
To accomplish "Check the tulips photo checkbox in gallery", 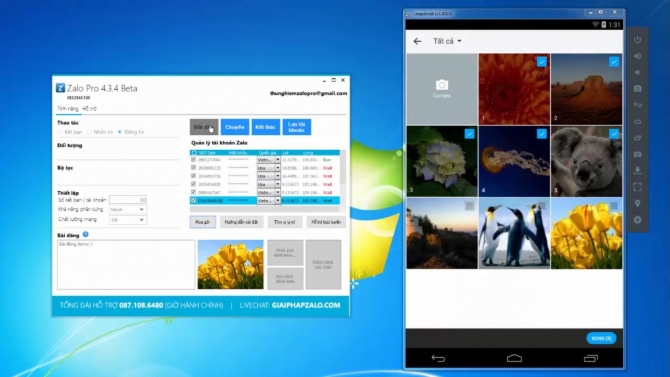I will [x=614, y=206].
